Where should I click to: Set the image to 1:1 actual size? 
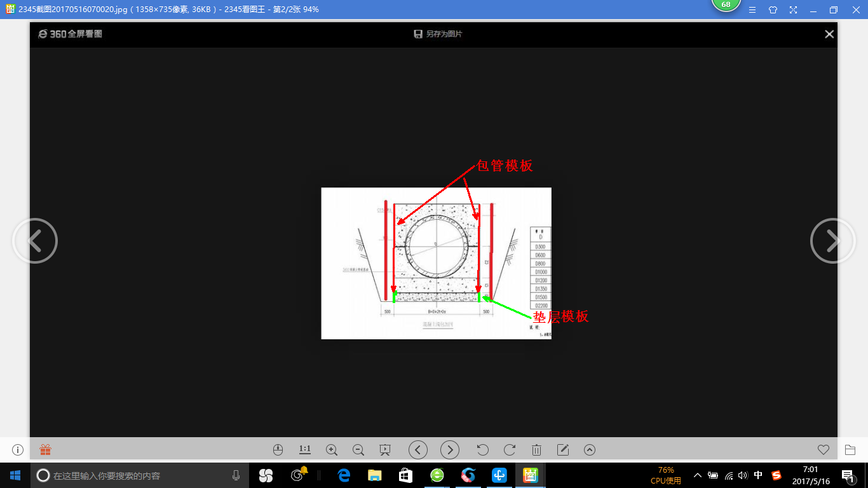[x=305, y=449]
